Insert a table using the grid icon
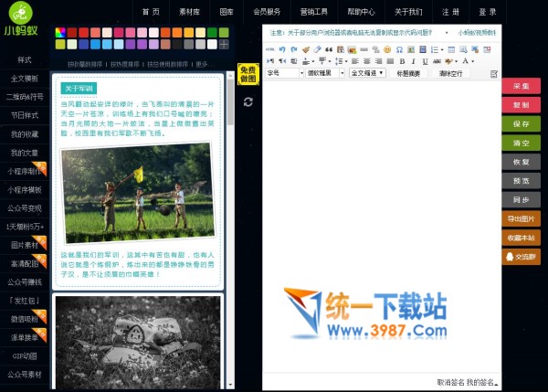This screenshot has height=392, width=548. [451, 49]
